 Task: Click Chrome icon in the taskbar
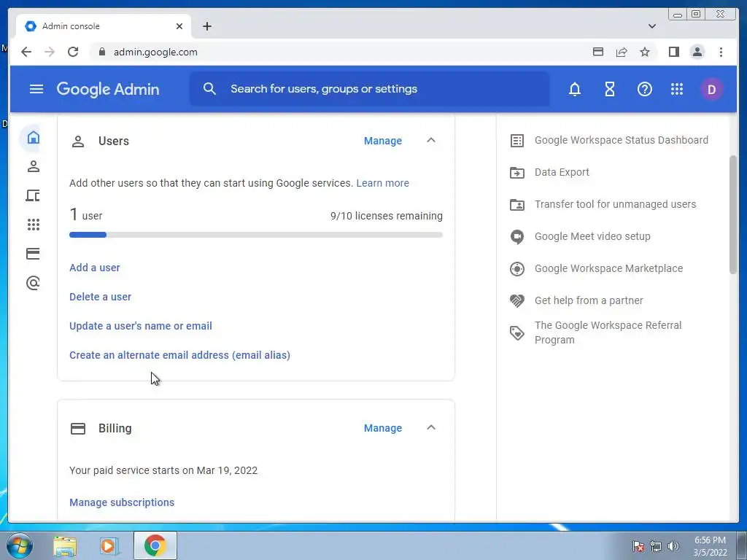coord(155,545)
